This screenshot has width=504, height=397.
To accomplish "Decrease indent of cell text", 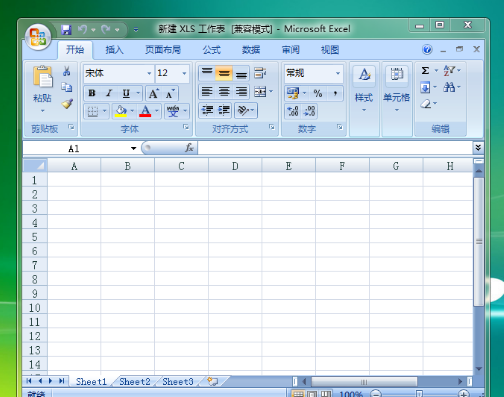I will click(207, 110).
